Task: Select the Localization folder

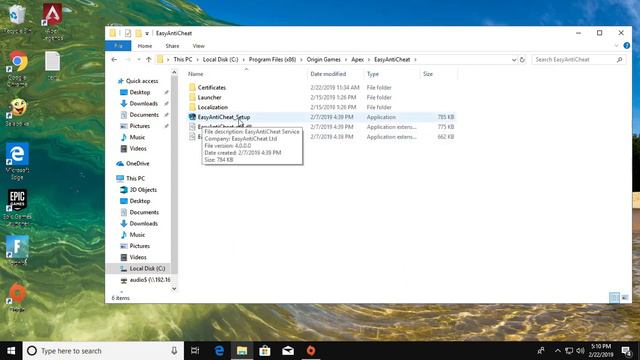Action: 213,107
